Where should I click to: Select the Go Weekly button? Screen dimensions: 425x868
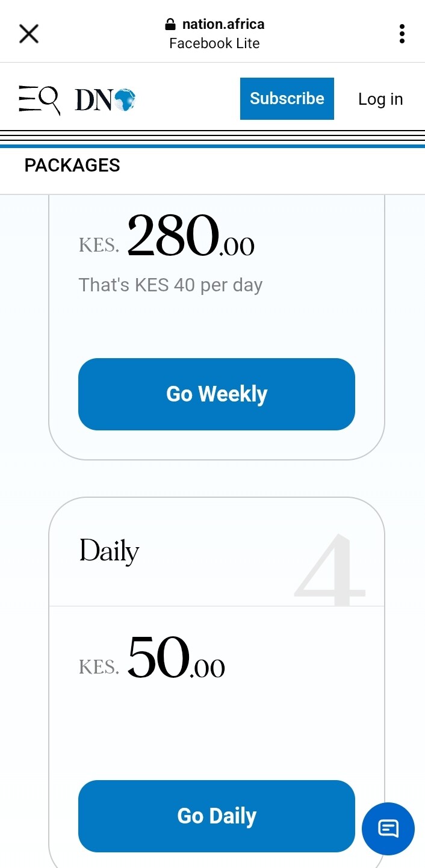pos(217,394)
